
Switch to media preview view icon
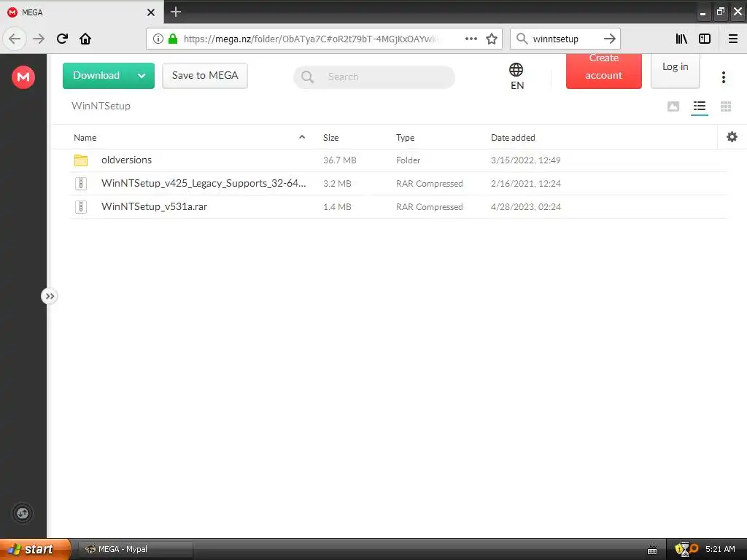[673, 106]
